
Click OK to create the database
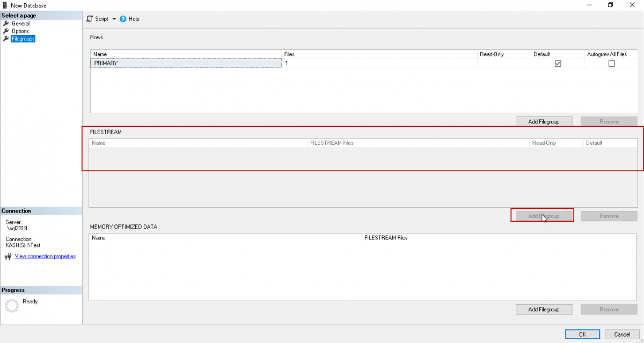tap(582, 334)
